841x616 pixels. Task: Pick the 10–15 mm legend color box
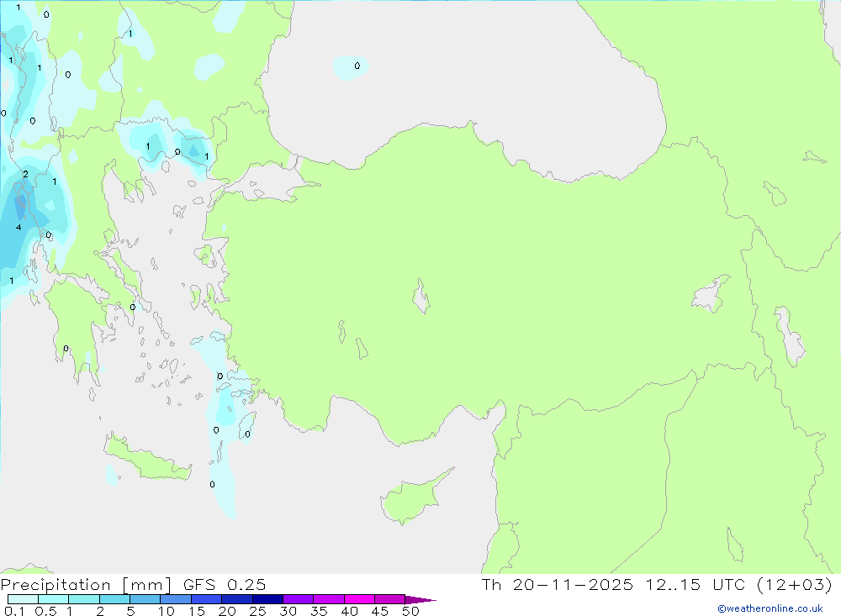[x=176, y=599]
